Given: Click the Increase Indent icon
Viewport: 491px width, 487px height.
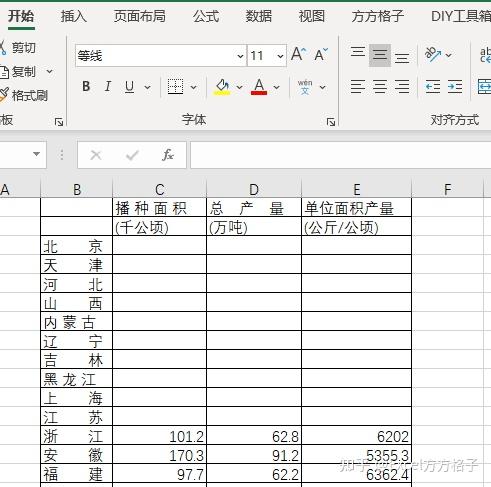Looking at the screenshot, I should point(455,87).
